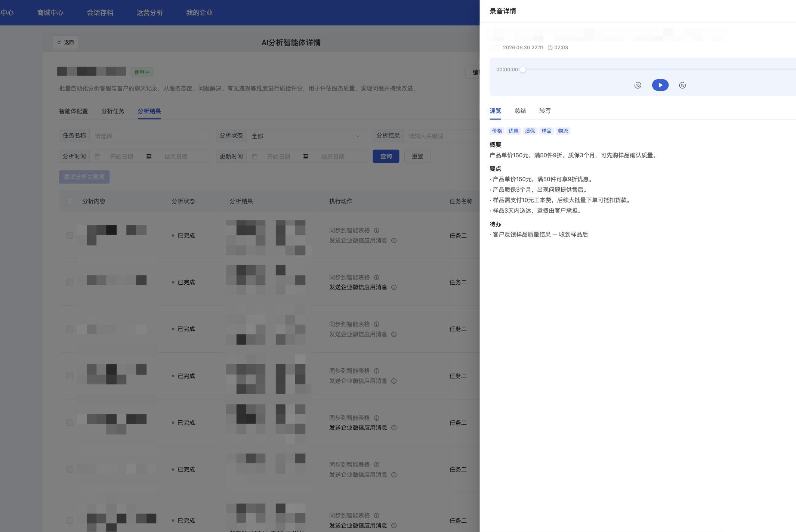Play the recording audio
The height and width of the screenshot is (532, 796).
pos(660,85)
